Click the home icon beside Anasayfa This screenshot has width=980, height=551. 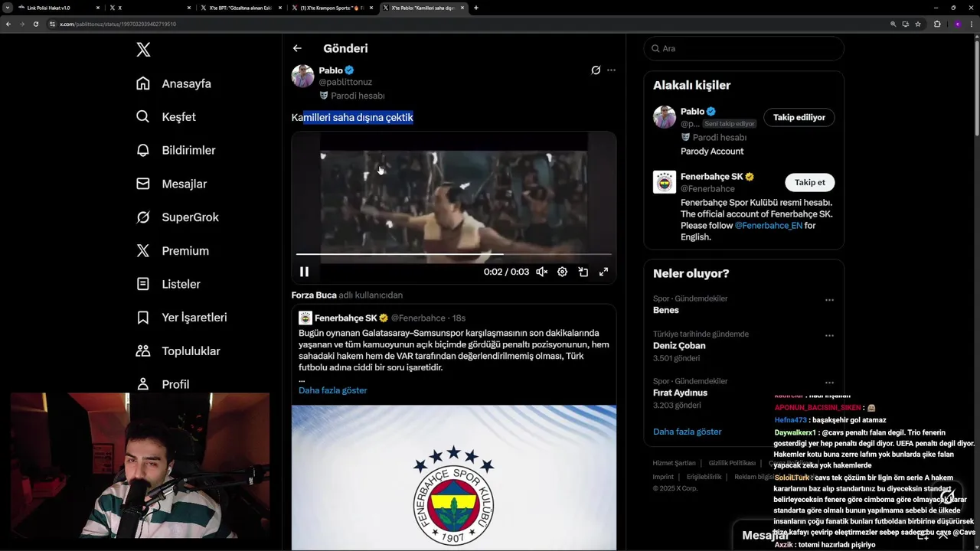[x=143, y=83]
